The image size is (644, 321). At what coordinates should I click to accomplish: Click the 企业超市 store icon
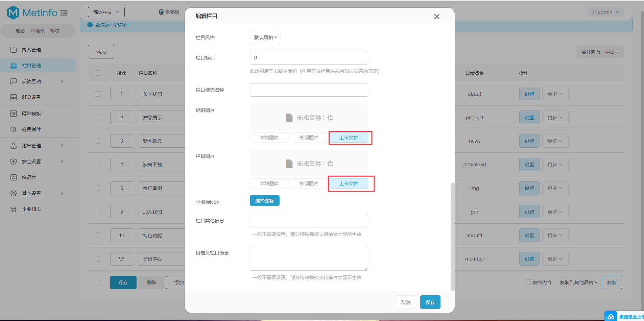pos(14,209)
